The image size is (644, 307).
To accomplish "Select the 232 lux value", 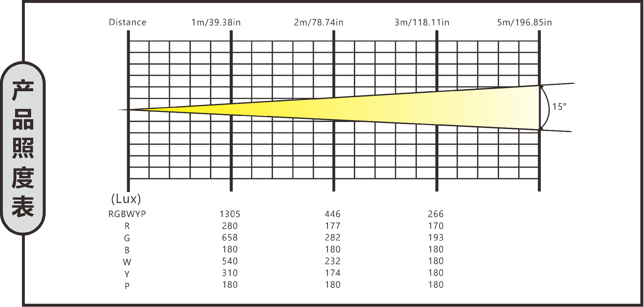I will (x=332, y=261).
